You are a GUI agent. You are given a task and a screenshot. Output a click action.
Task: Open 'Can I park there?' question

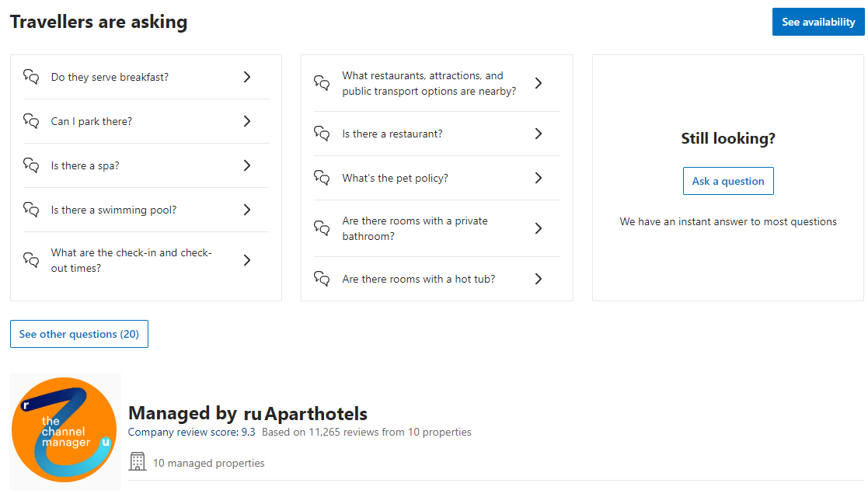pos(92,121)
